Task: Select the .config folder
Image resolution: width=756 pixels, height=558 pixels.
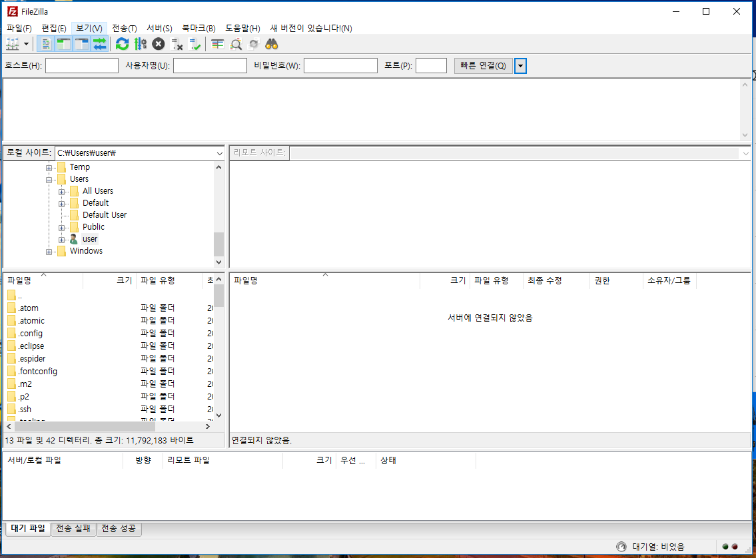Action: click(x=31, y=334)
